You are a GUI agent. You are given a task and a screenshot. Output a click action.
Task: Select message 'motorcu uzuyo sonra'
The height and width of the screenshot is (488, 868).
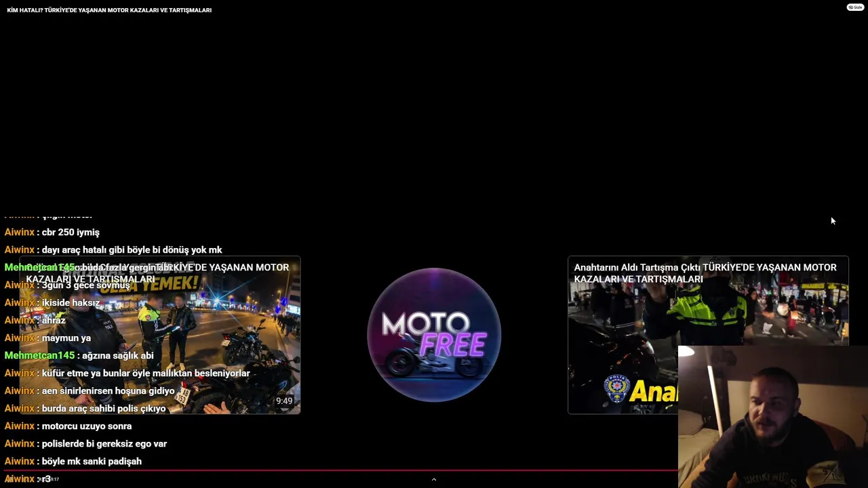point(87,426)
